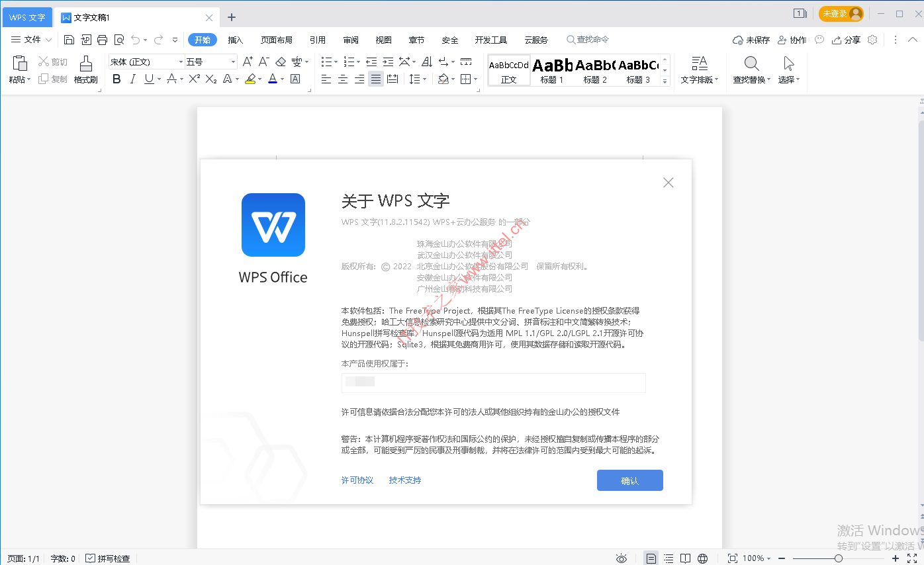Screen dimensions: 924x565
Task: Open the Page Layout (页面布局) tab
Action: tap(277, 40)
